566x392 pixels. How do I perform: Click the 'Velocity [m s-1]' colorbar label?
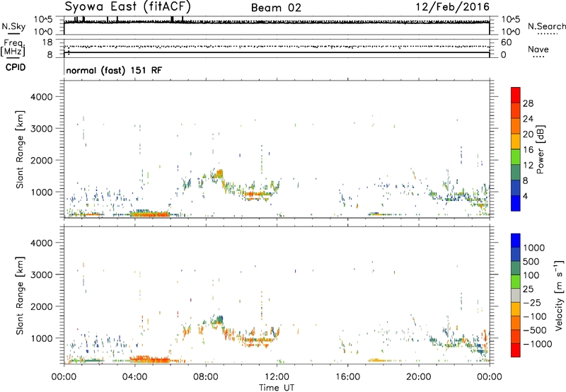pos(559,295)
